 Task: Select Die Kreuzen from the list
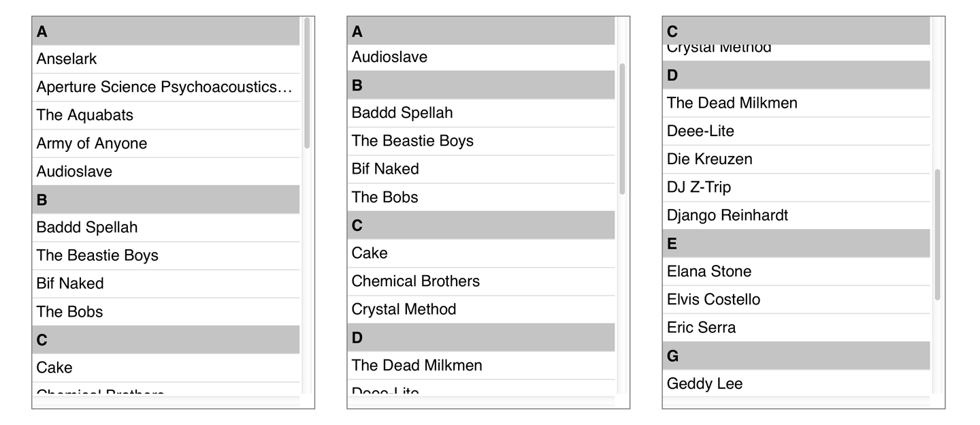tap(796, 159)
